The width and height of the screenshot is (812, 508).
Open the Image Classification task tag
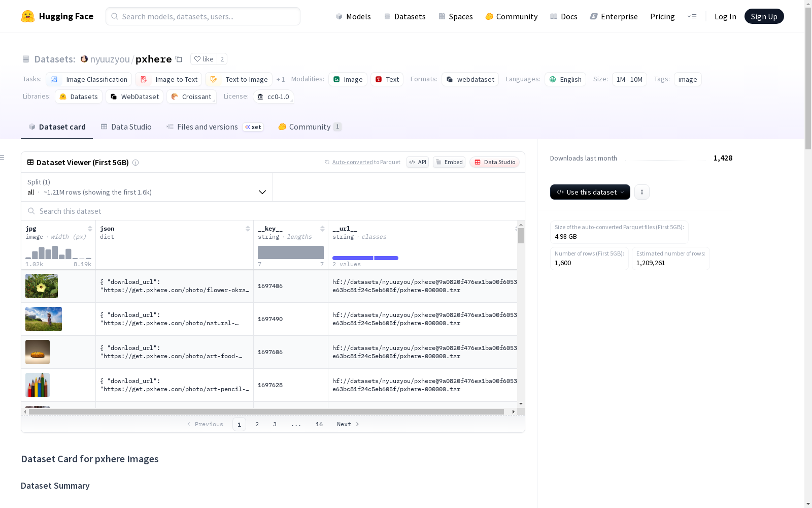click(x=89, y=79)
